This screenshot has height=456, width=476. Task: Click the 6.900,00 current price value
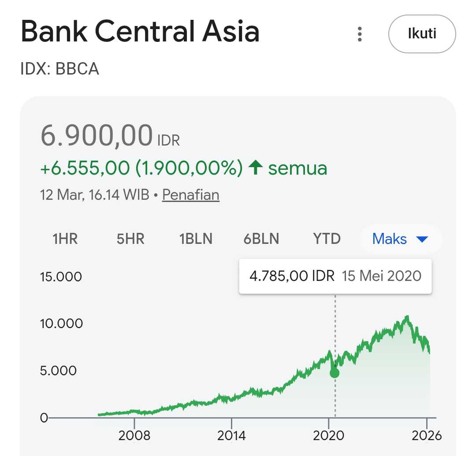tap(97, 135)
